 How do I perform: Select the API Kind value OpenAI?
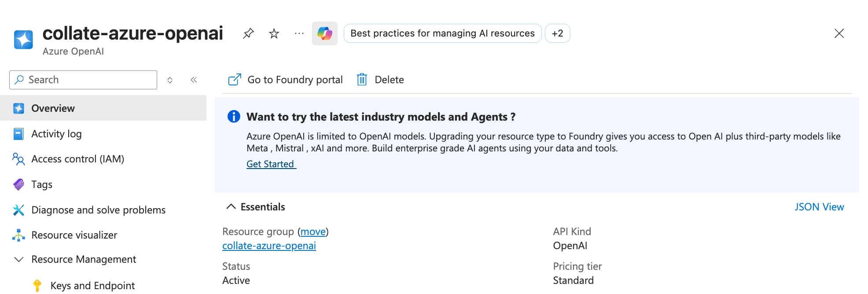[x=570, y=246]
